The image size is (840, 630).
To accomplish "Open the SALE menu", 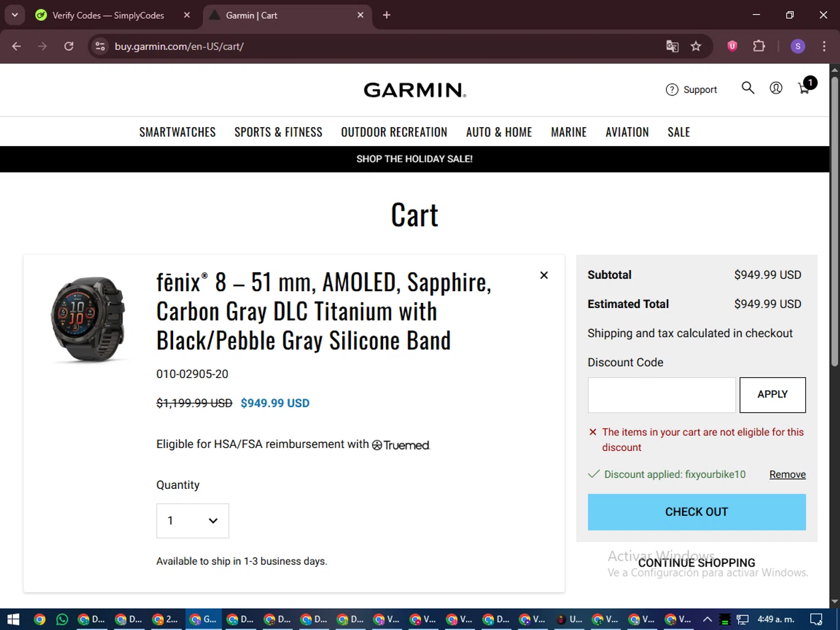I will 679,132.
